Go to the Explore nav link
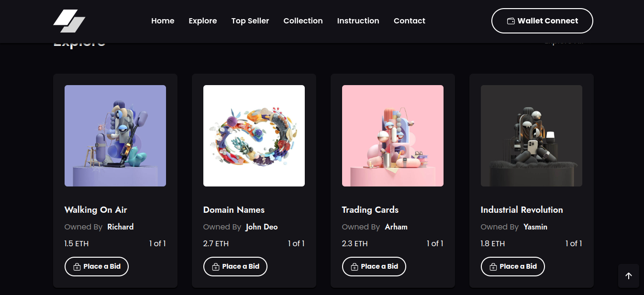Viewport: 644px width, 295px height. (x=203, y=21)
